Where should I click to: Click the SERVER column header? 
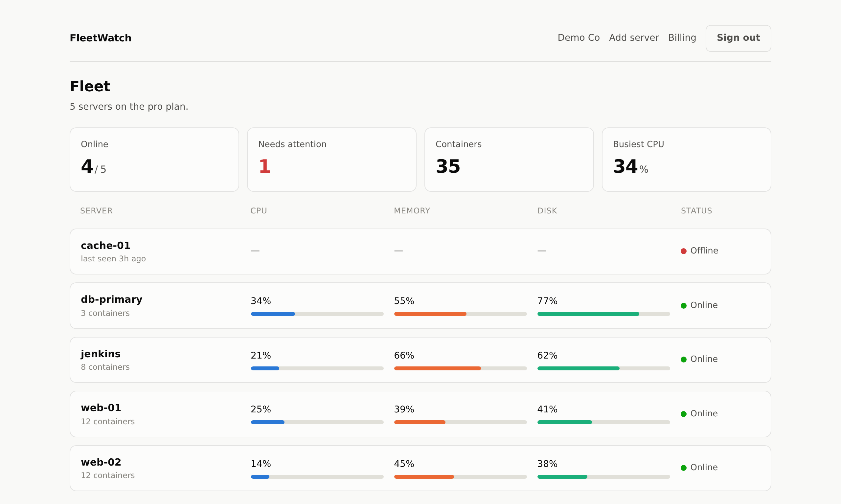pyautogui.click(x=97, y=211)
